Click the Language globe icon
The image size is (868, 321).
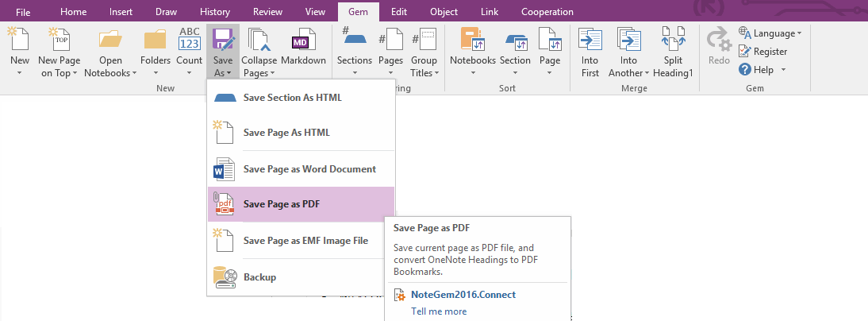pyautogui.click(x=744, y=33)
